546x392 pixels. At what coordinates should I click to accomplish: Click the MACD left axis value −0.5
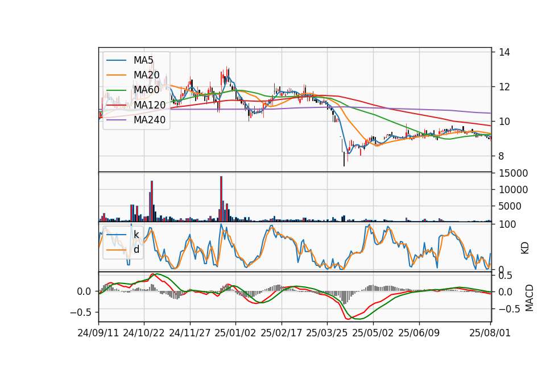point(80,312)
